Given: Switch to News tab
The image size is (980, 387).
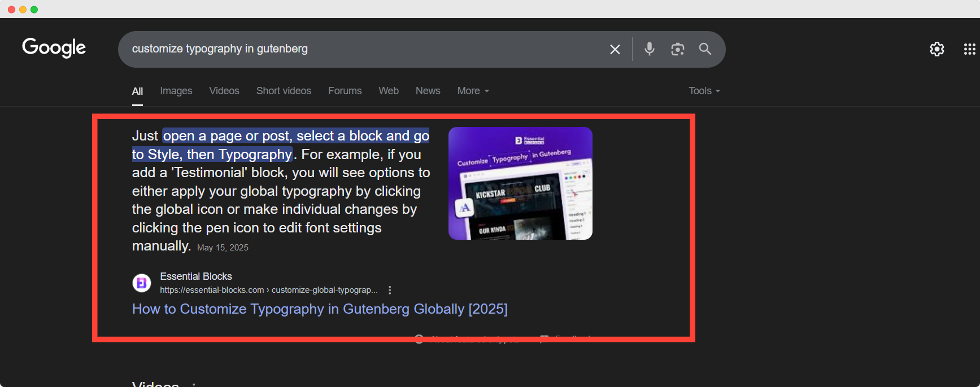Looking at the screenshot, I should (x=428, y=91).
